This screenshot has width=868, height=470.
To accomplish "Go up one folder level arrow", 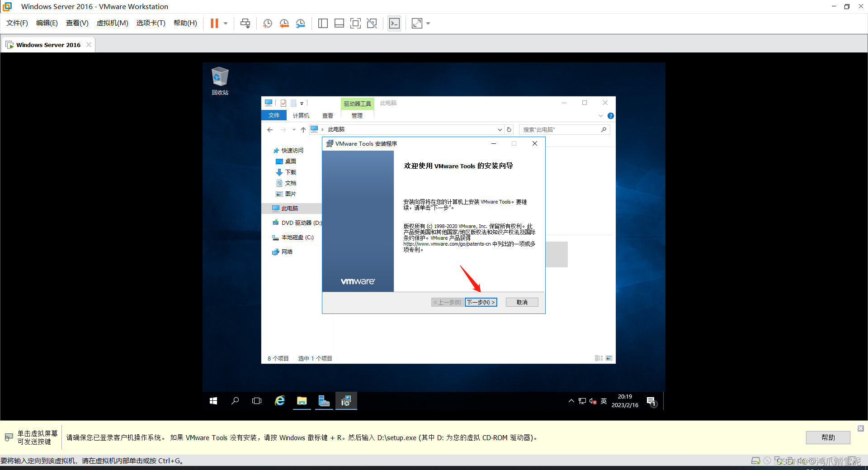I will [x=303, y=130].
